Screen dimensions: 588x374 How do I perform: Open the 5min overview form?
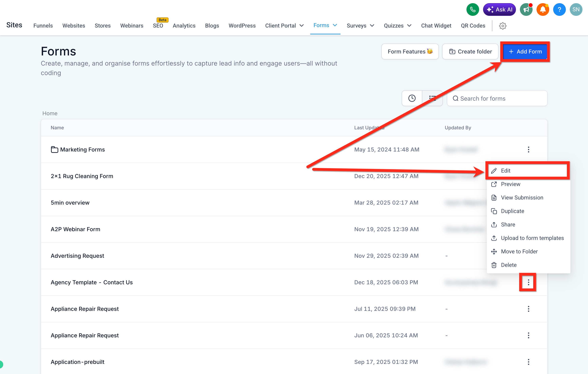pos(70,203)
